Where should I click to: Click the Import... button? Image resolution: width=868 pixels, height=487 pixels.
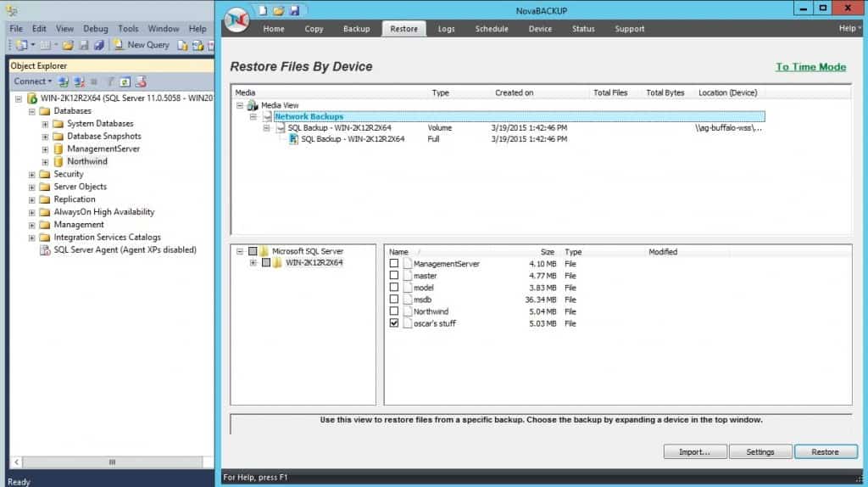pos(695,451)
